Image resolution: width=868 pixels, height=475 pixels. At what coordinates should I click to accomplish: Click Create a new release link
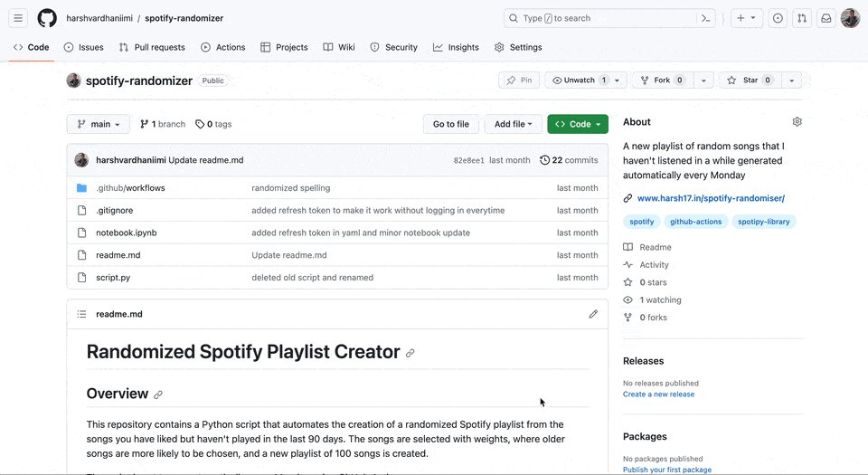659,394
